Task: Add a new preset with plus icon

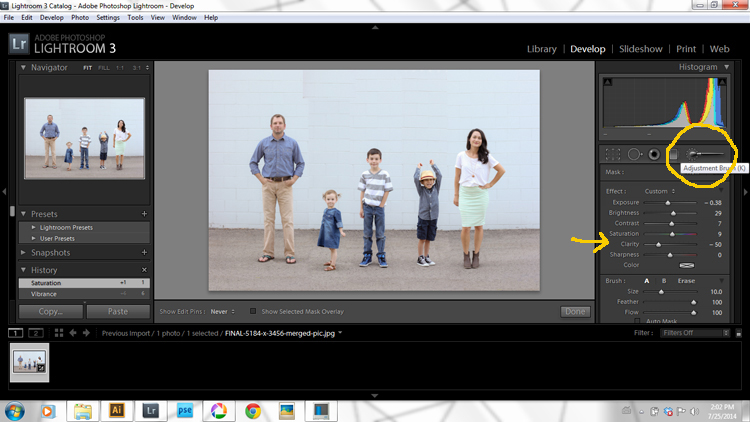Action: point(144,214)
